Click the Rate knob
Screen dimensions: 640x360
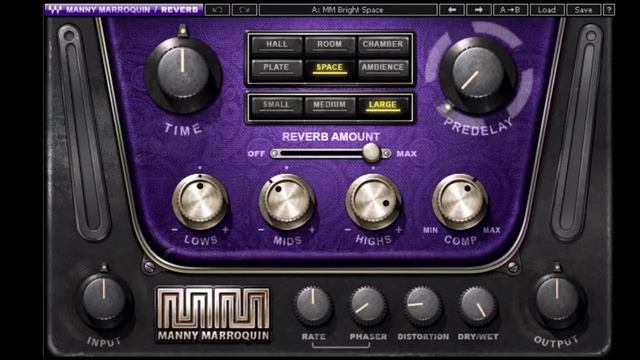[x=313, y=306]
